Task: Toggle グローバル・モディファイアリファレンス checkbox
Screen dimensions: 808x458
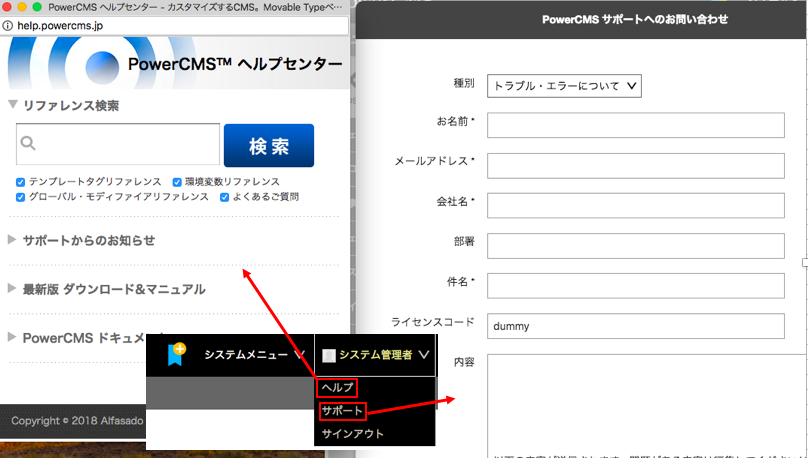Action: (x=21, y=197)
